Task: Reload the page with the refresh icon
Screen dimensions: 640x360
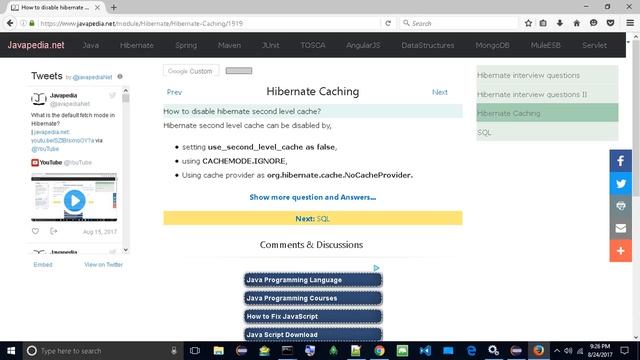Action: (388, 23)
